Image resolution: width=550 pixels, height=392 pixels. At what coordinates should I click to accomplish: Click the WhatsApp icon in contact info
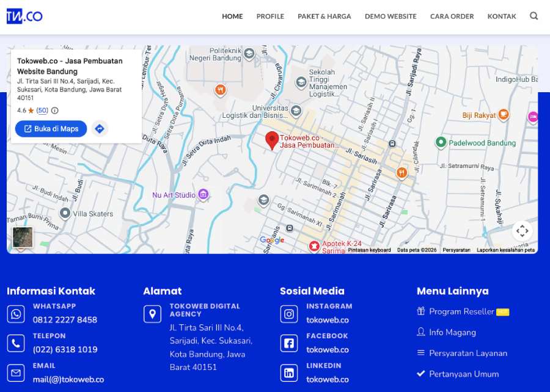pos(16,314)
